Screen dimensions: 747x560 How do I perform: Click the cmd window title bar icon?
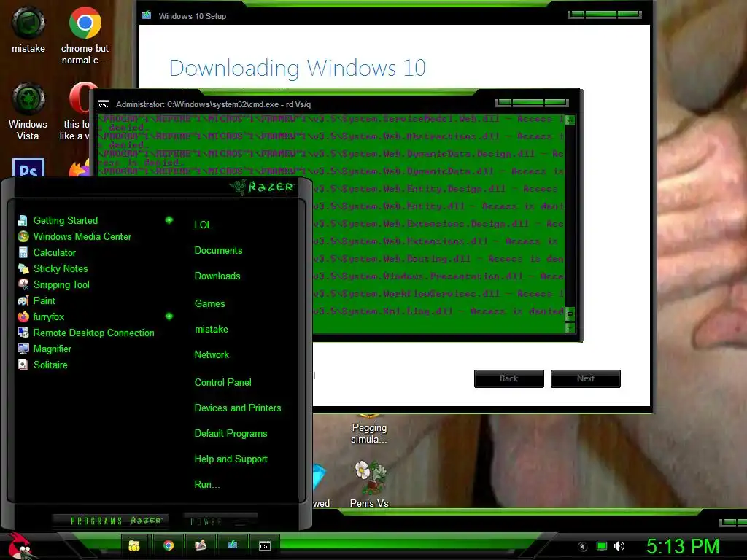coord(104,105)
